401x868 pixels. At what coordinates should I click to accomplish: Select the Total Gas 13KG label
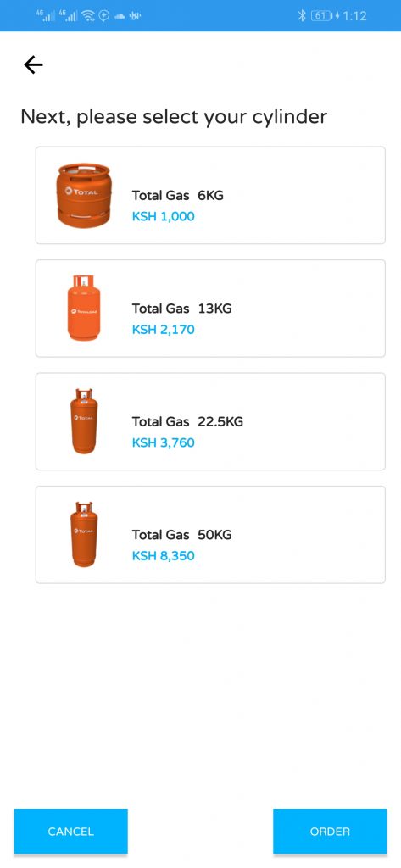tap(181, 309)
